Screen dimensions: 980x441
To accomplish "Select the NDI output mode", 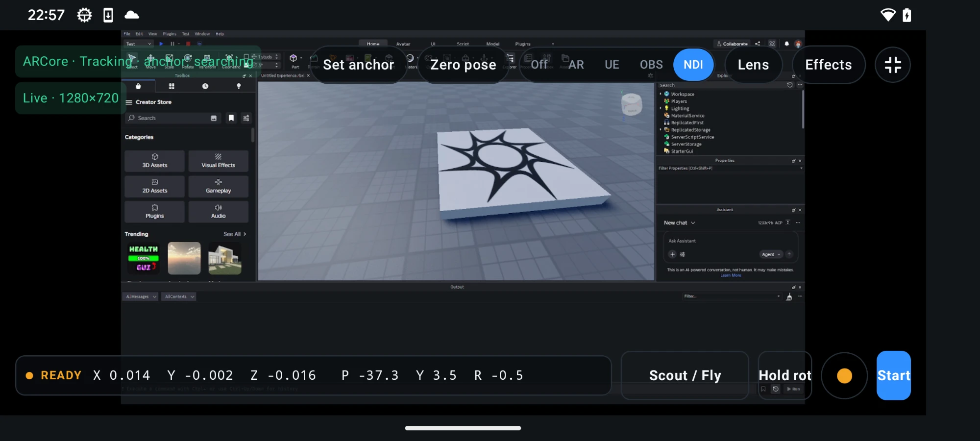I will point(693,65).
